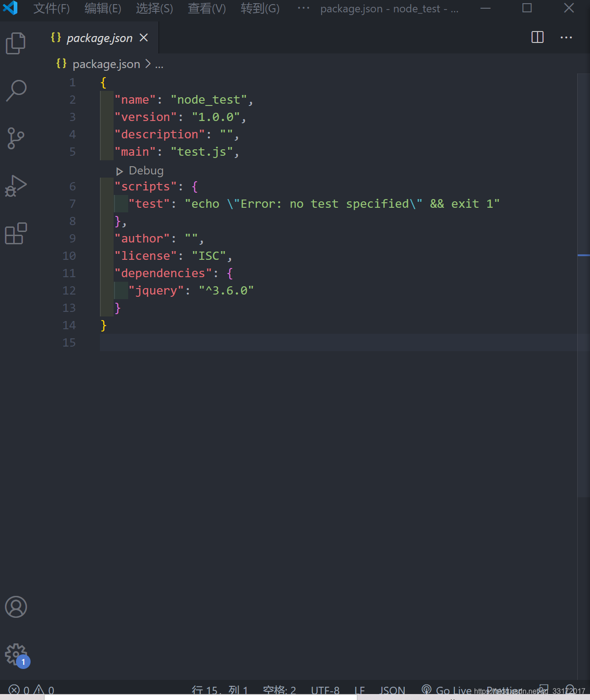Click the "ISC" license value
Viewport: 590px width, 700px height.
[209, 256]
